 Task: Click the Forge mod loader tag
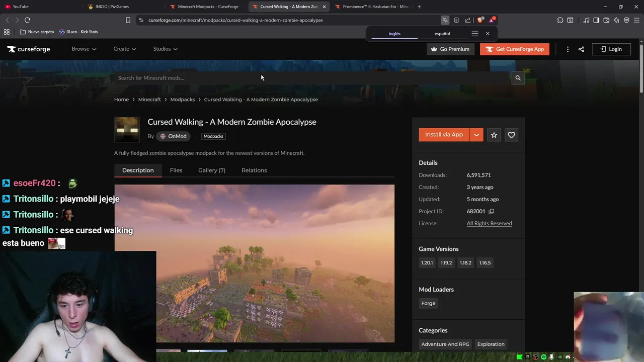tap(428, 303)
